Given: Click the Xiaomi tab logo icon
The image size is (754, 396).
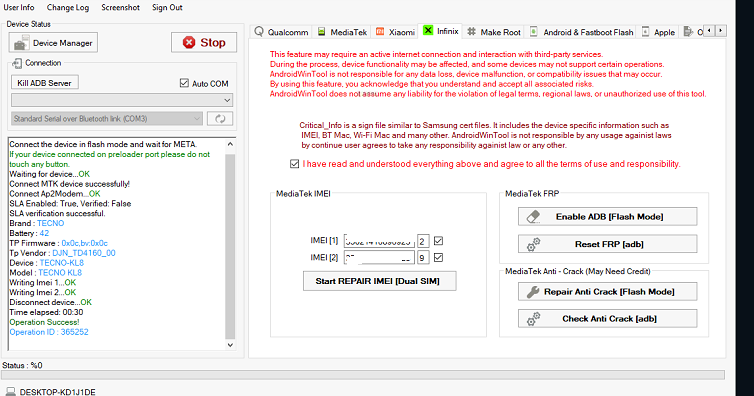Looking at the screenshot, I should (x=380, y=31).
